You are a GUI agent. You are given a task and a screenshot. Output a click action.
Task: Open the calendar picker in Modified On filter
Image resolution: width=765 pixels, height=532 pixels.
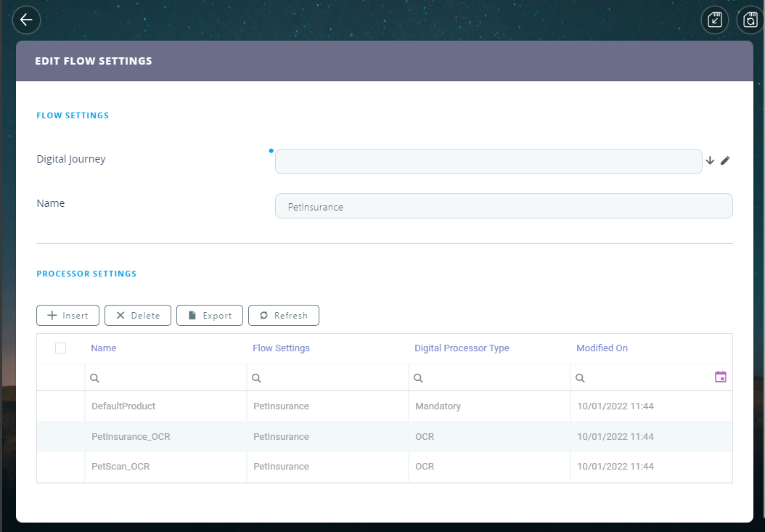[720, 377]
